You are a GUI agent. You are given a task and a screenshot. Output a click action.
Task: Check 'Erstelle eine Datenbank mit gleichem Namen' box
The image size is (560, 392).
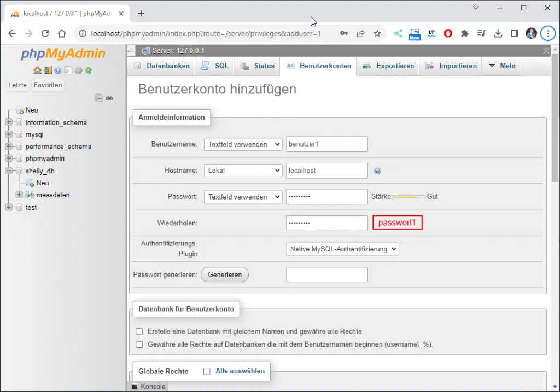tap(139, 331)
